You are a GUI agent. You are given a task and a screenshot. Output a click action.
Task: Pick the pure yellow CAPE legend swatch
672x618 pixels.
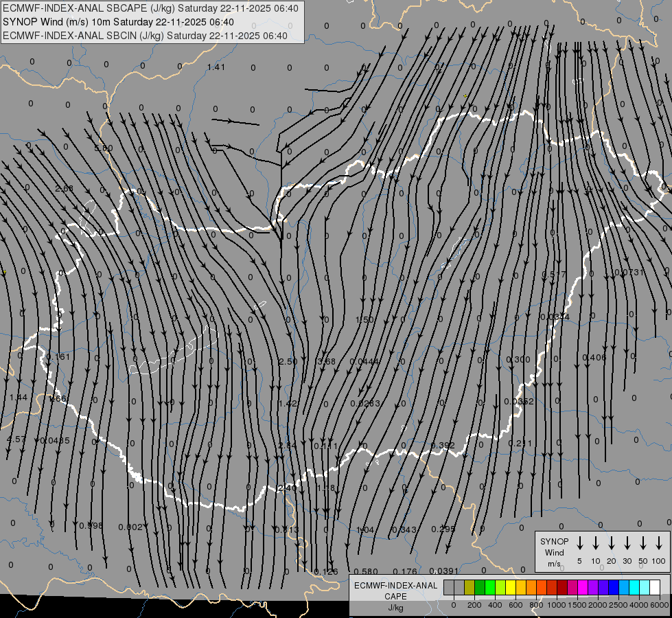(511, 588)
